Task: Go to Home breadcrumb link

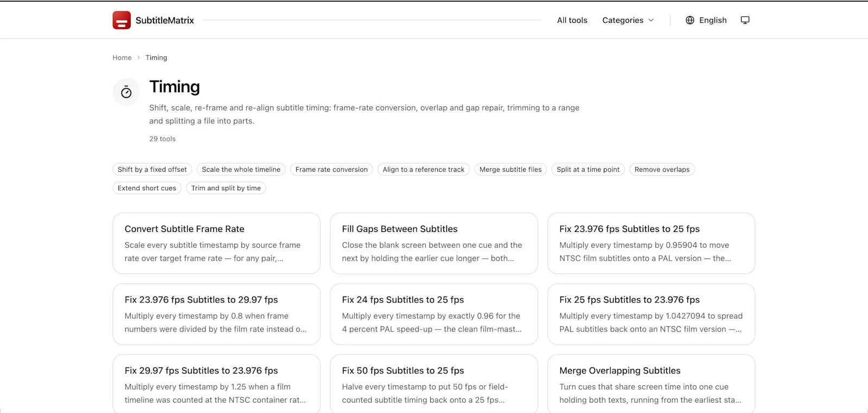Action: coord(122,57)
